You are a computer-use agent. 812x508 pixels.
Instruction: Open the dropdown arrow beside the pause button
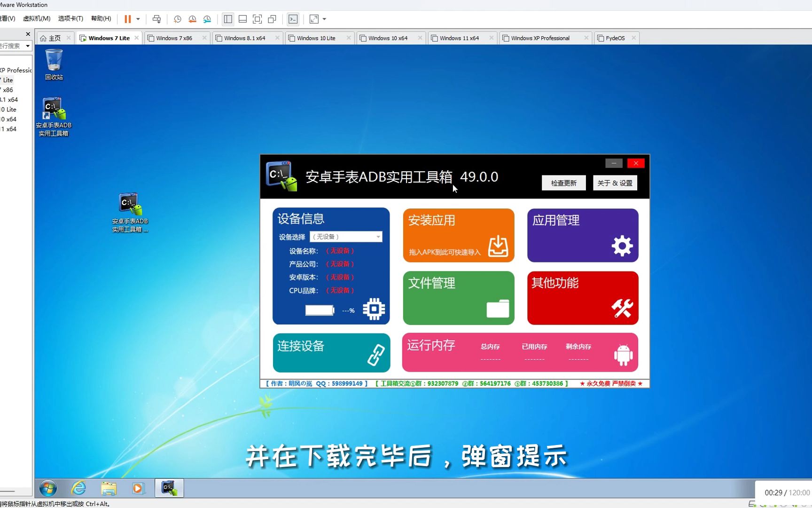tap(138, 19)
